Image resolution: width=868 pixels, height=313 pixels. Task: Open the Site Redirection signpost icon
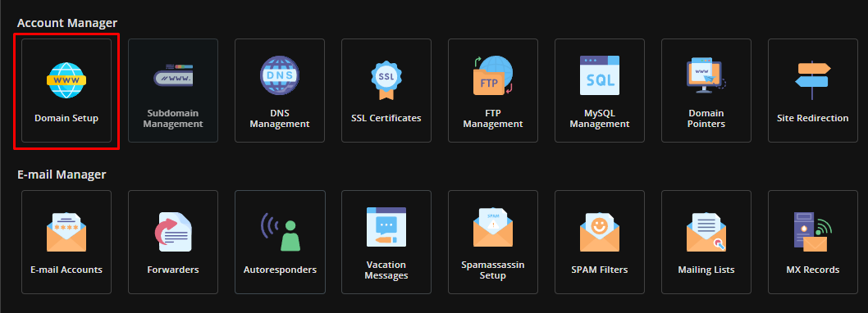813,81
